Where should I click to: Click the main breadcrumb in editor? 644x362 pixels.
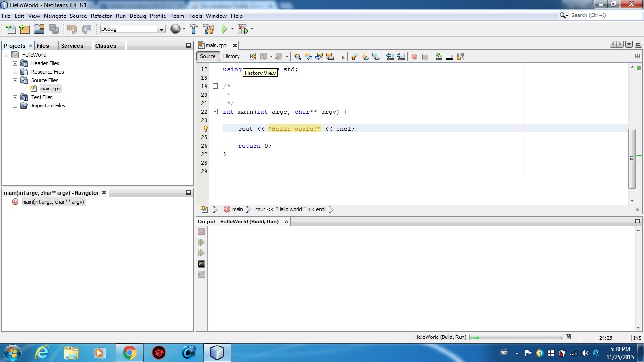(233, 209)
